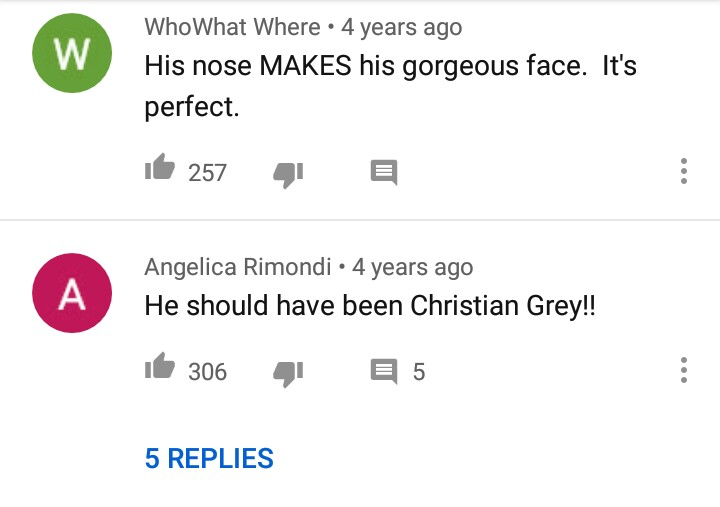Dislike the WhoWhat Where comment
The image size is (720, 507).
pos(288,173)
